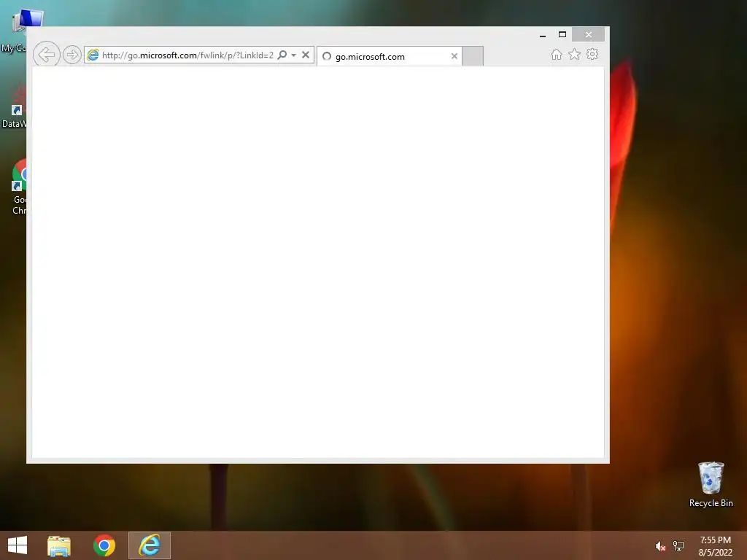
Task: Open the Tools gear icon
Action: coord(592,54)
